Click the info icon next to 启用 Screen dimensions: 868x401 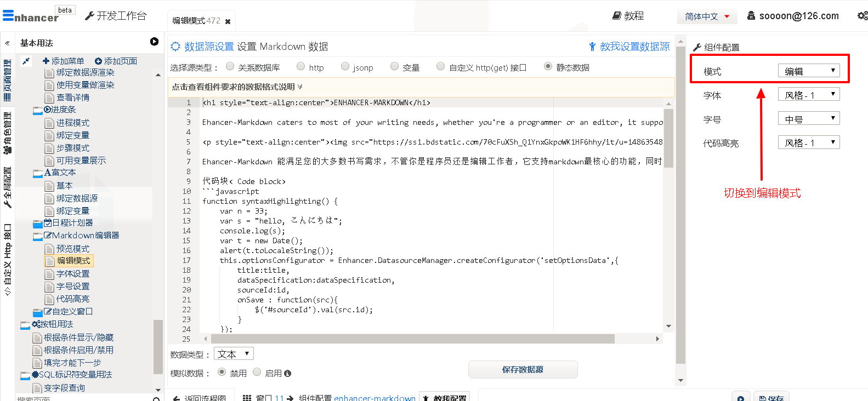[x=288, y=374]
